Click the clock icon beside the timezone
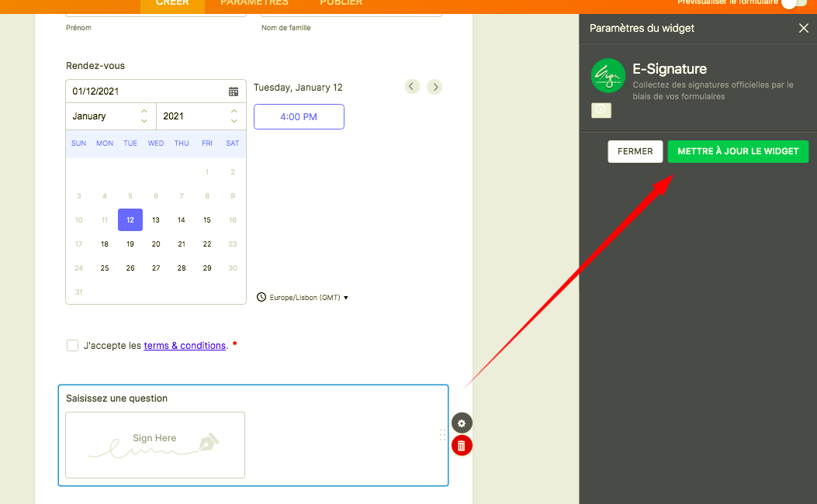The image size is (817, 504). [261, 297]
